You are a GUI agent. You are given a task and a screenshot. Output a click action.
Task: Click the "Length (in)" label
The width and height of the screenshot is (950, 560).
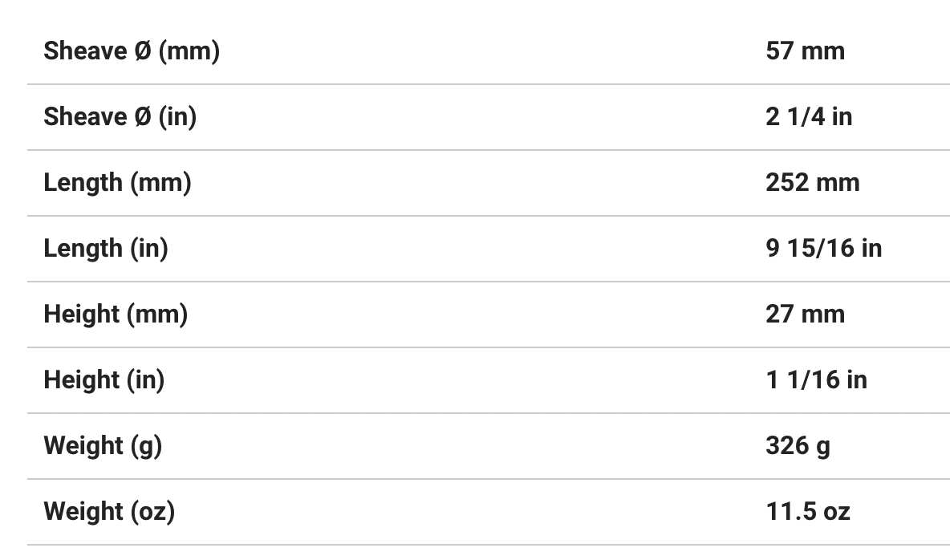click(105, 248)
